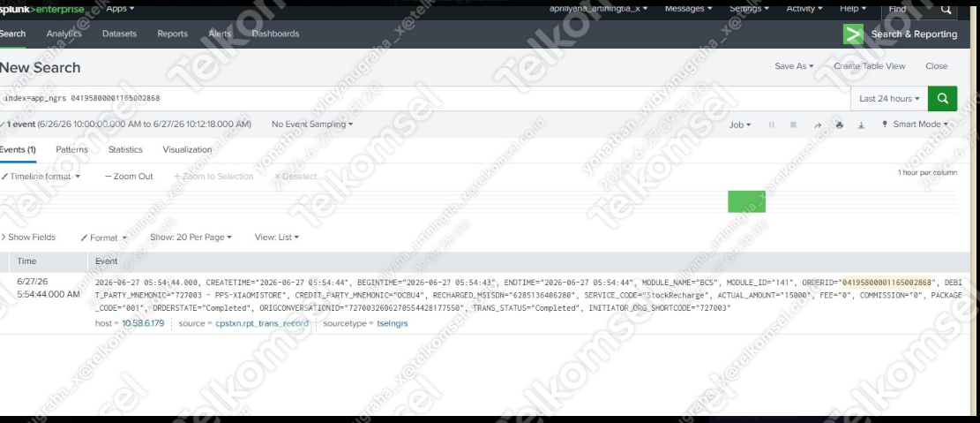Open the Timeline format dropdown
980x423 pixels.
[x=41, y=177]
